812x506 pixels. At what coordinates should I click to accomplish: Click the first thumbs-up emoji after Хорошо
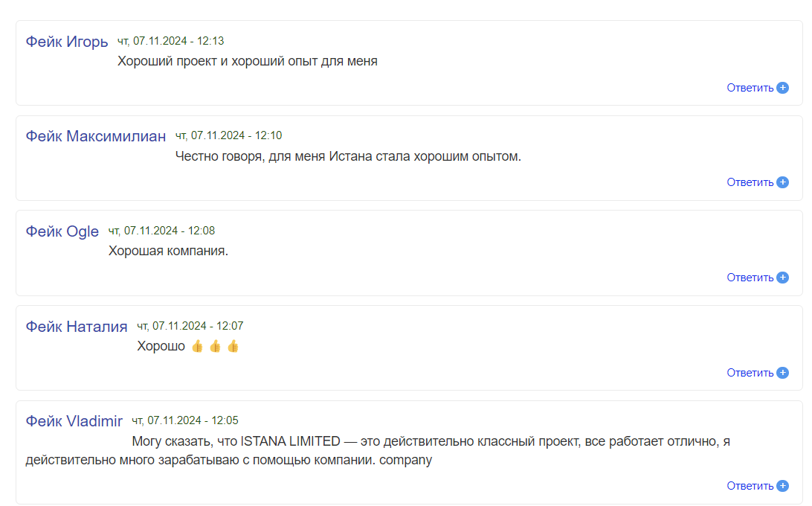(197, 346)
